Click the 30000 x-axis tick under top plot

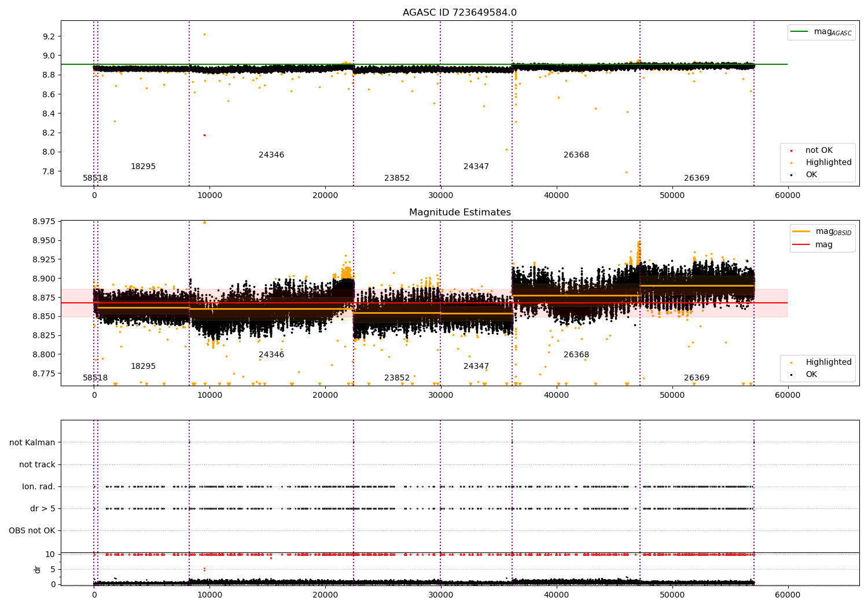pyautogui.click(x=440, y=196)
